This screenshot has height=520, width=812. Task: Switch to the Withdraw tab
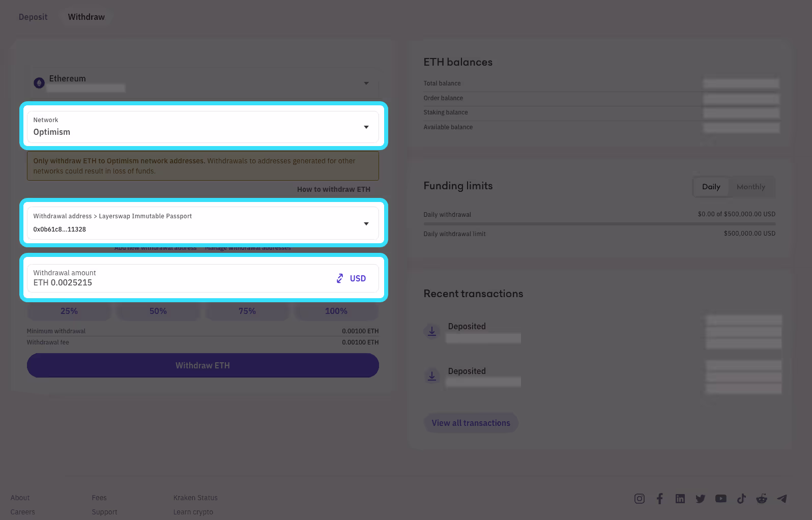pyautogui.click(x=86, y=17)
